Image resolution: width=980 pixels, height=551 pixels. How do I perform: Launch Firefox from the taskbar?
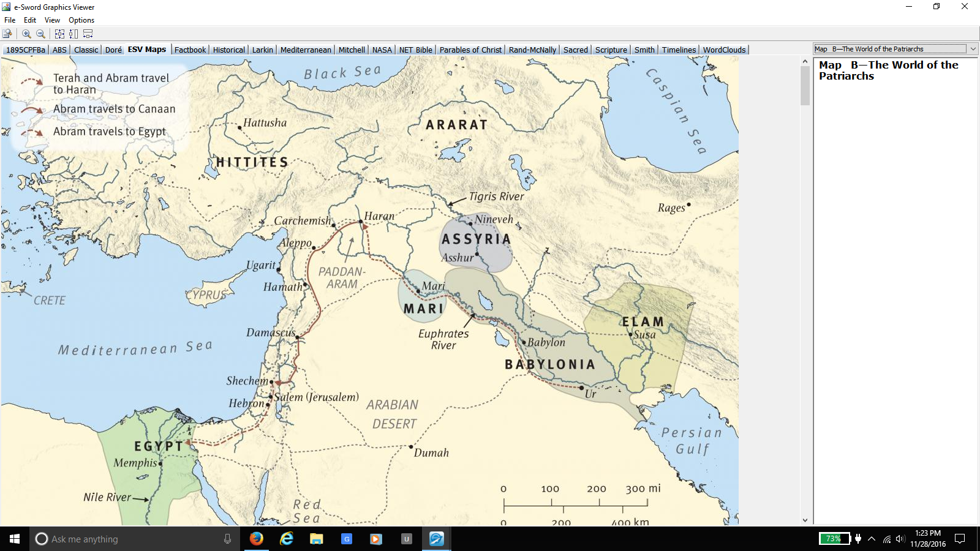point(256,539)
